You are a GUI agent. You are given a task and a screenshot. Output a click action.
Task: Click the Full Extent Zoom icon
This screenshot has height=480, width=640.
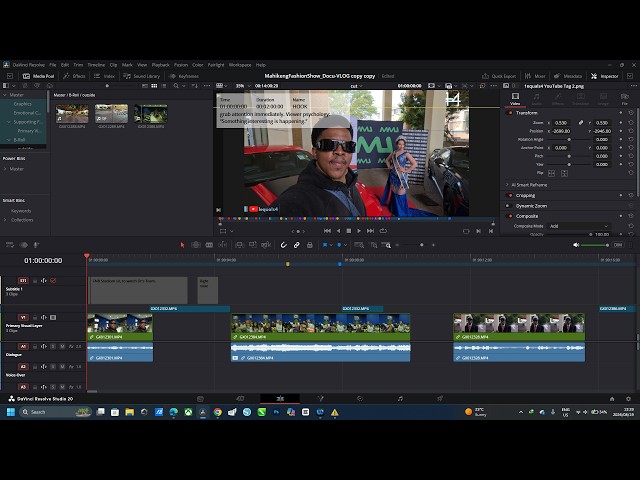[359, 245]
